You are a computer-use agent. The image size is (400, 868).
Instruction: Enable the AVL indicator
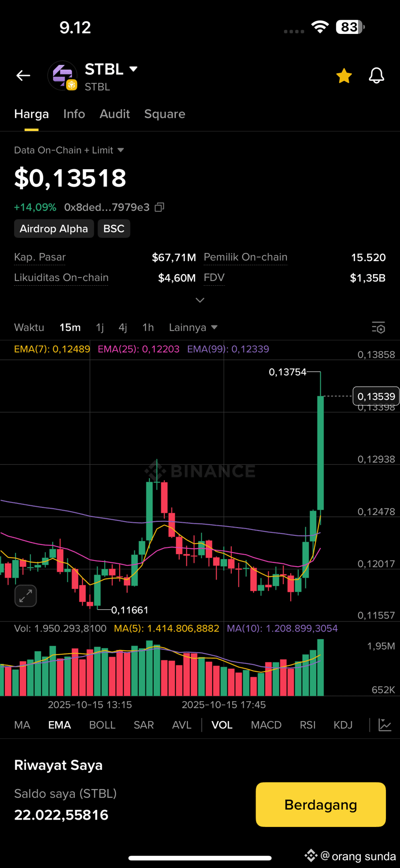pyautogui.click(x=182, y=725)
